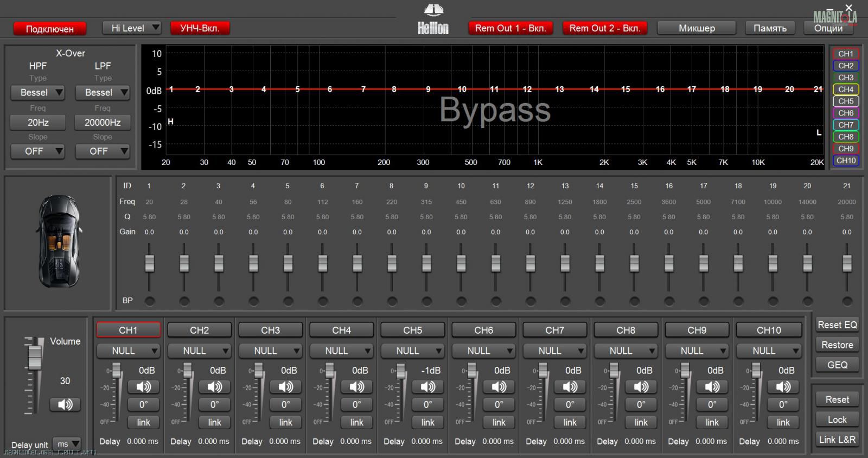Click CH9 phase 0° button
Image resolution: width=868 pixels, height=458 pixels.
pyautogui.click(x=712, y=405)
